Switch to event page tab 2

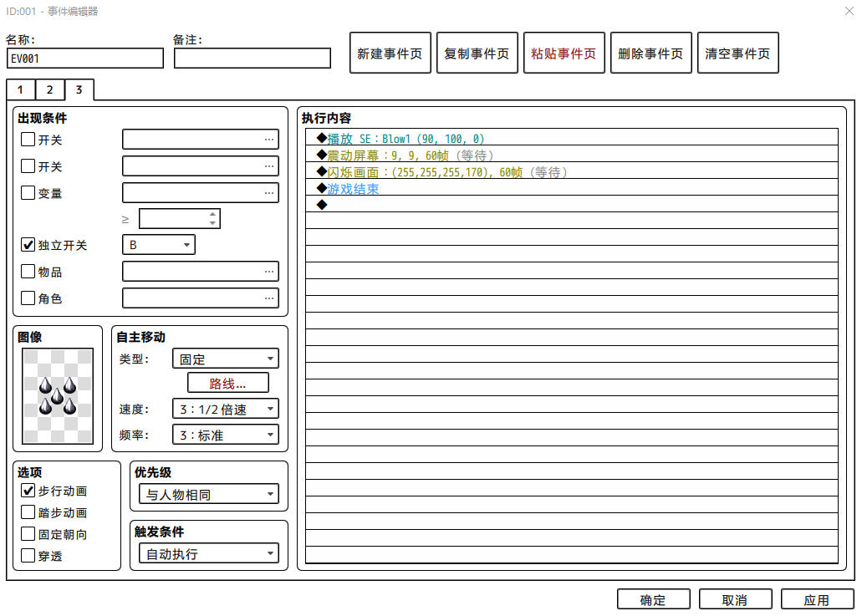pos(50,89)
